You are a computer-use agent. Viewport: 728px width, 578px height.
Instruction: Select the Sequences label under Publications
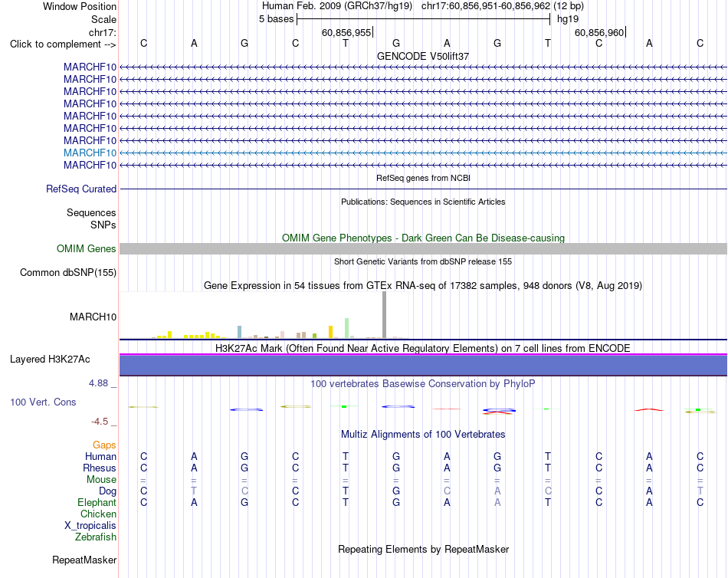91,213
